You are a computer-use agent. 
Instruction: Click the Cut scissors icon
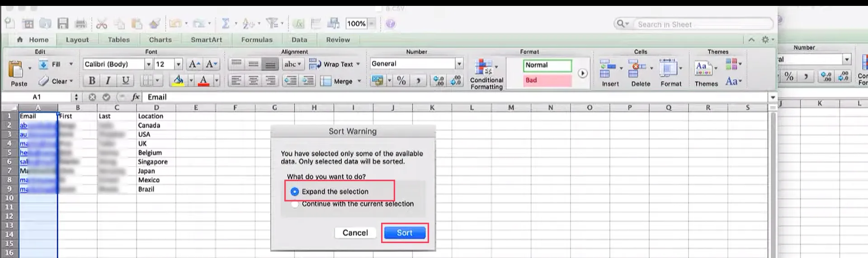point(102,24)
